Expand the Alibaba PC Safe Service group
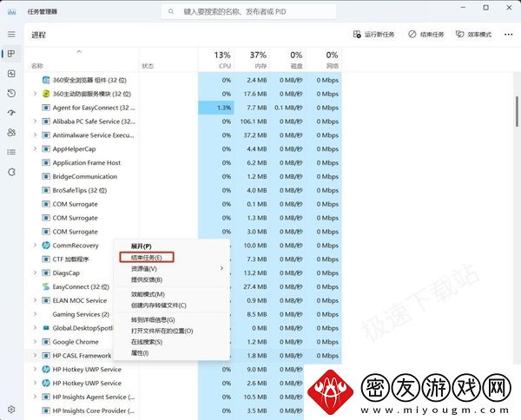Image resolution: width=521 pixels, height=420 pixels. (x=35, y=121)
